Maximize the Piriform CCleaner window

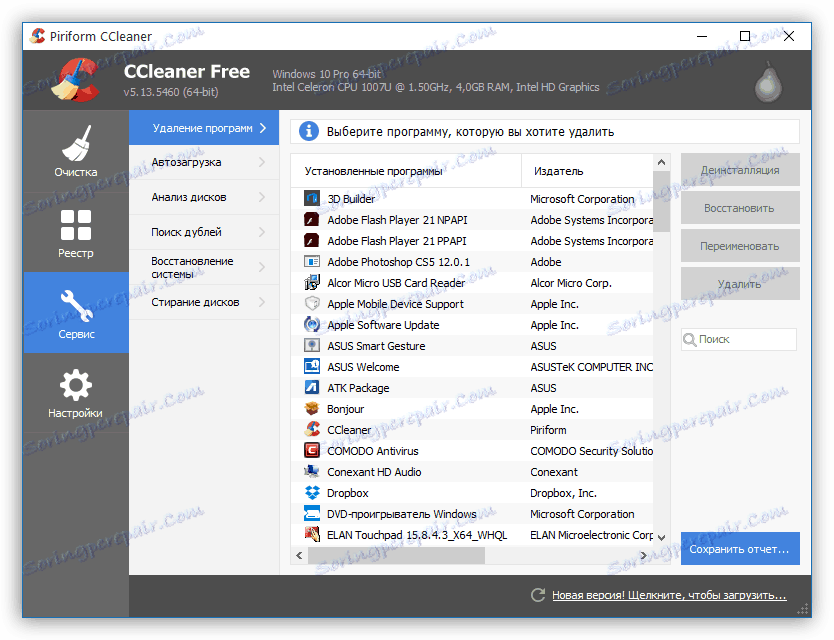click(x=745, y=36)
